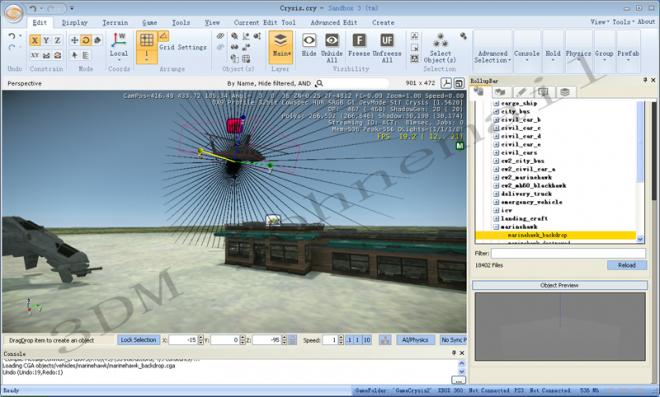The height and width of the screenshot is (397, 660).
Task: Click the Hide eye icon
Action: coord(309,41)
